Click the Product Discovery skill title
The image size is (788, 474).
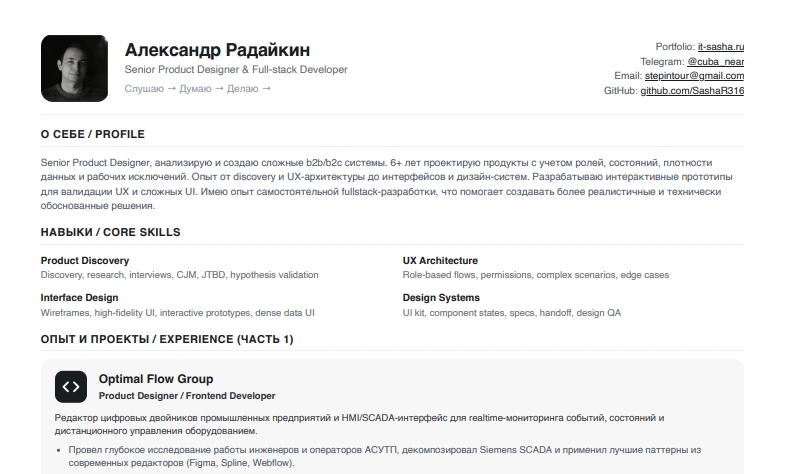[85, 260]
